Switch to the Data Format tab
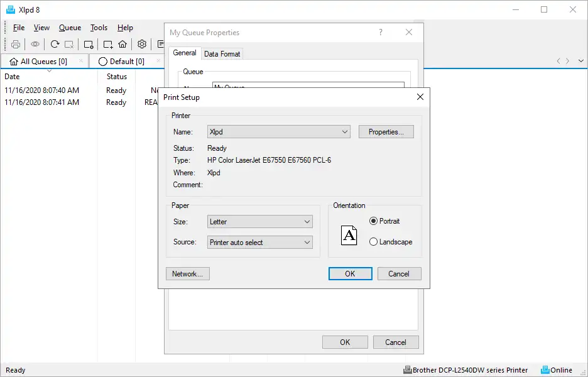This screenshot has width=588, height=377. pyautogui.click(x=222, y=54)
